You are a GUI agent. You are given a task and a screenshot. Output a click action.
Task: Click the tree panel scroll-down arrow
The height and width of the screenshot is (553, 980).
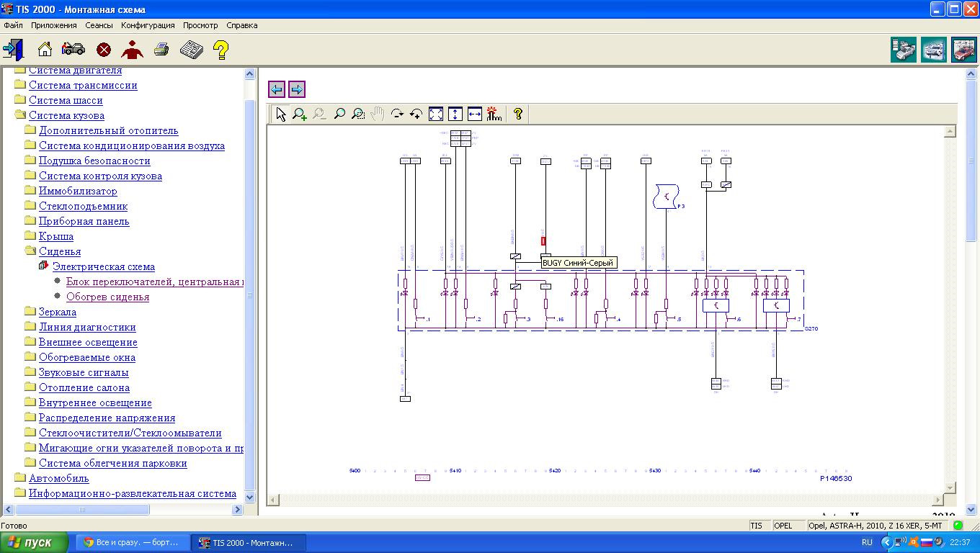click(x=250, y=497)
